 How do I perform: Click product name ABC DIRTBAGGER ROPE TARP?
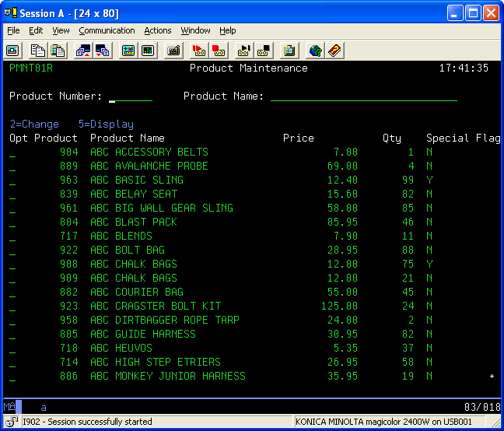coord(165,320)
